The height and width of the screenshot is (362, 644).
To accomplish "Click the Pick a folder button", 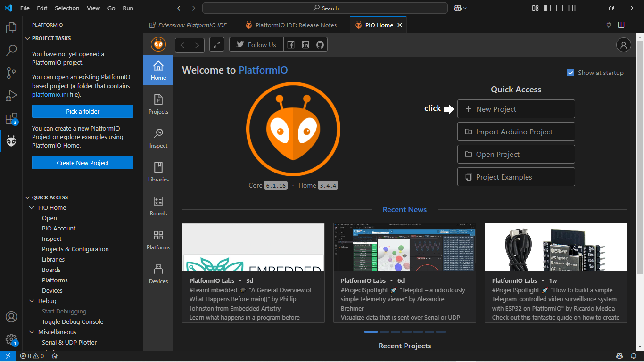I will [83, 111].
